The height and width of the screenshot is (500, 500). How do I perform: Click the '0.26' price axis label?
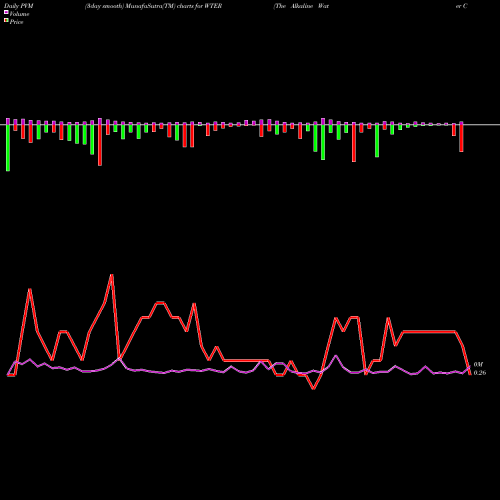(480, 373)
